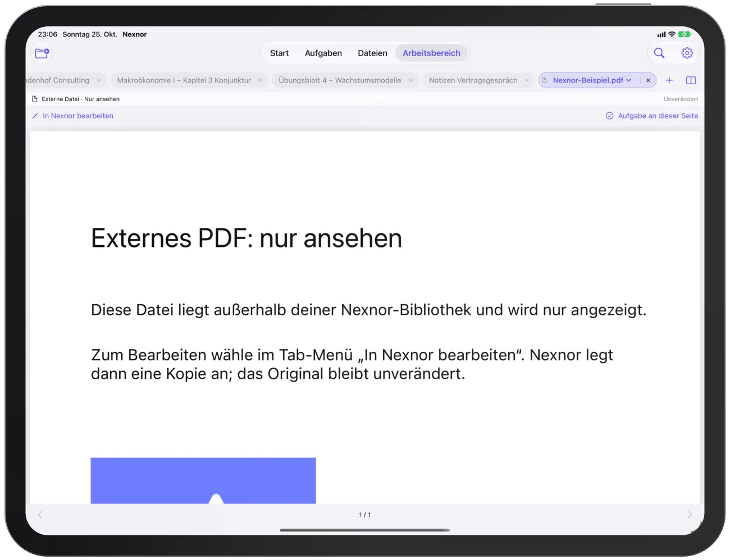
Task: Click the Externe Datei · Nur ansehen label
Action: coord(81,99)
